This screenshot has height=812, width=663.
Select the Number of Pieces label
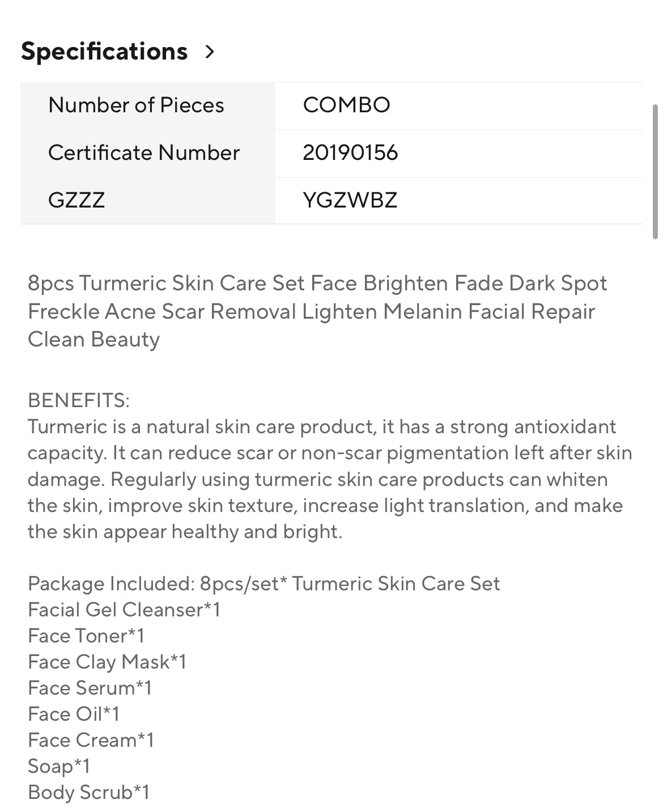tap(136, 105)
